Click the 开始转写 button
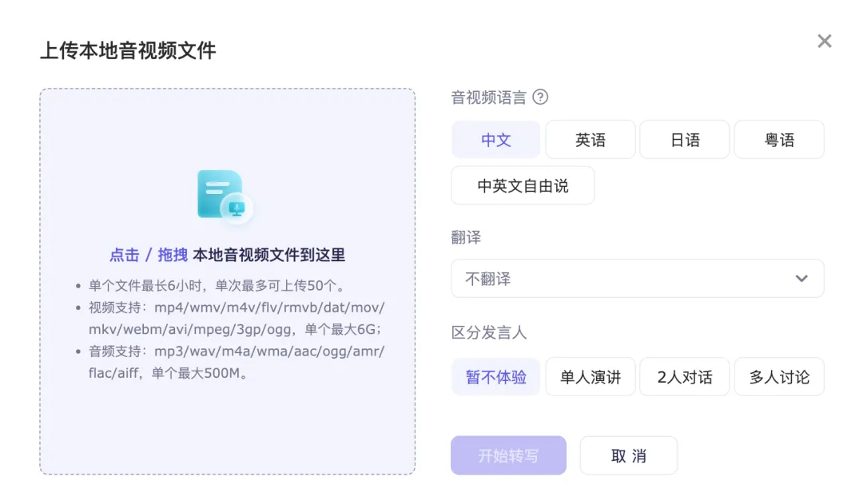 (x=508, y=455)
